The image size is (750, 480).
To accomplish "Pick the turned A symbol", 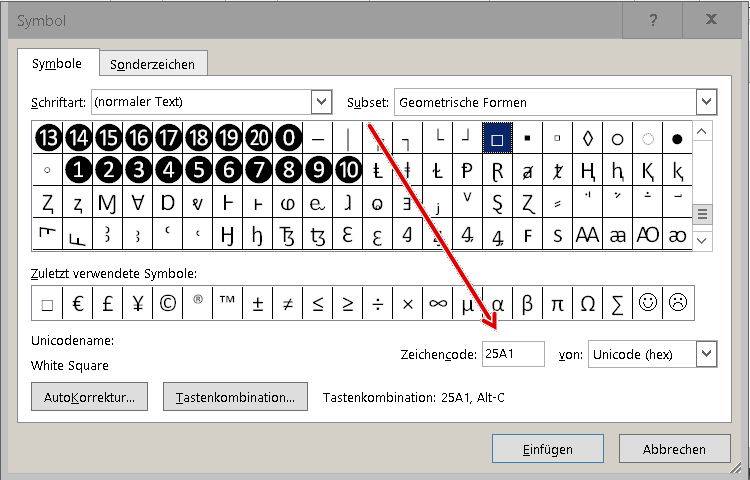I will [138, 203].
